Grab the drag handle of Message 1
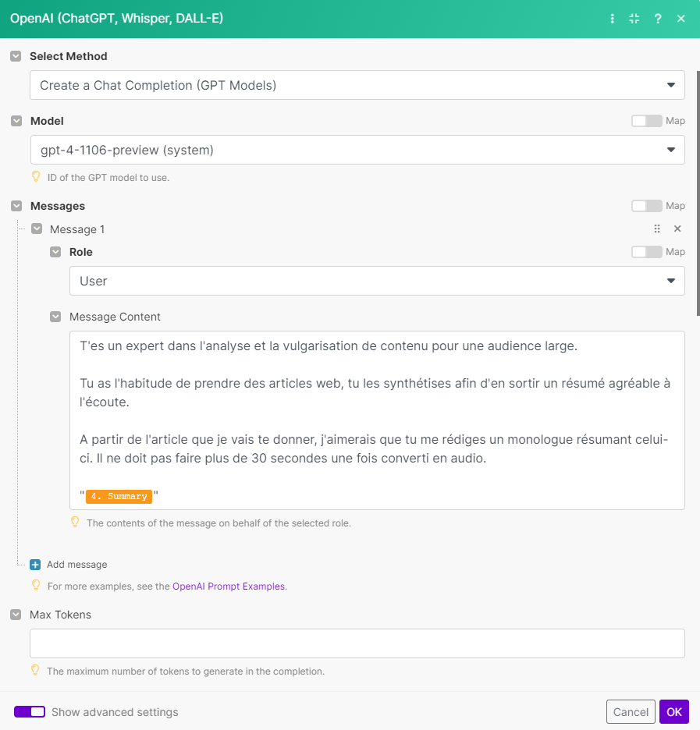This screenshot has height=730, width=700. [x=656, y=229]
